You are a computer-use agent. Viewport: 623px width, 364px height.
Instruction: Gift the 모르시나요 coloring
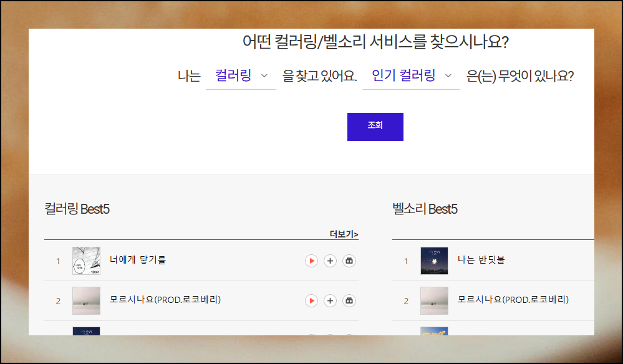coord(349,300)
